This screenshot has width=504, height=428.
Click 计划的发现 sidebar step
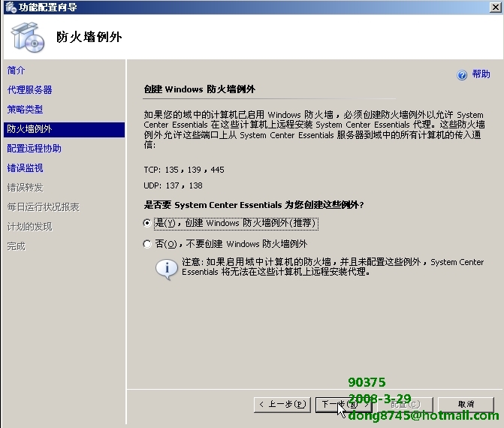click(29, 227)
